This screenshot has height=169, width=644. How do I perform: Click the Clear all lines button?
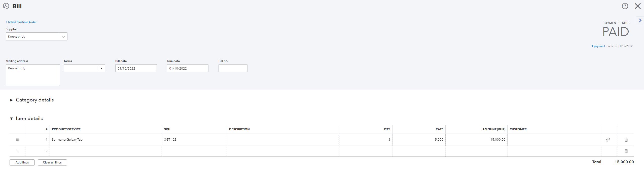[52, 162]
